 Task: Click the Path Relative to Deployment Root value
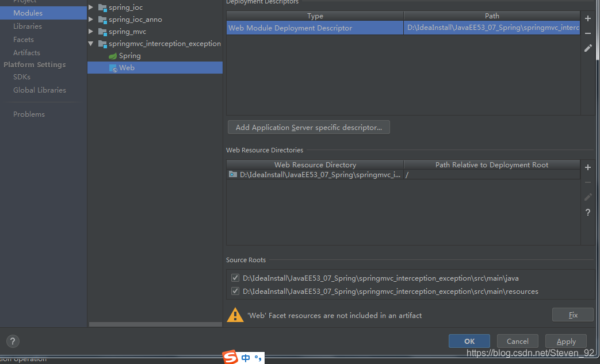pyautogui.click(x=492, y=175)
